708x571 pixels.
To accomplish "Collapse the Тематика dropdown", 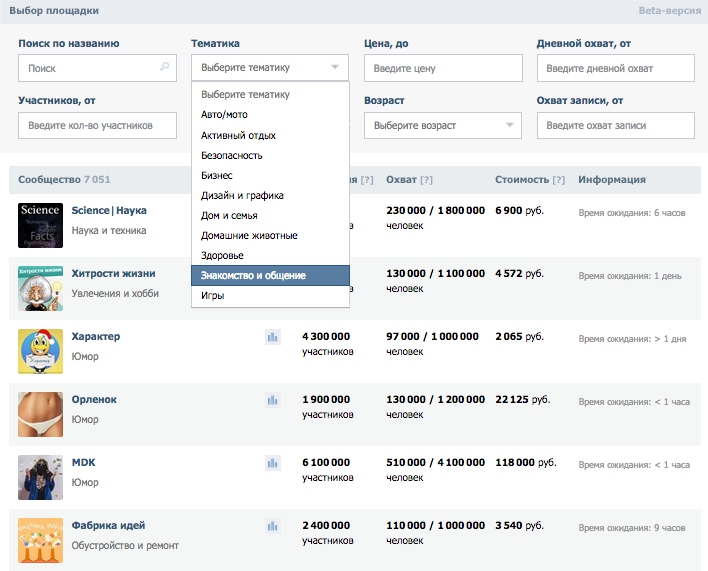I will pos(270,68).
